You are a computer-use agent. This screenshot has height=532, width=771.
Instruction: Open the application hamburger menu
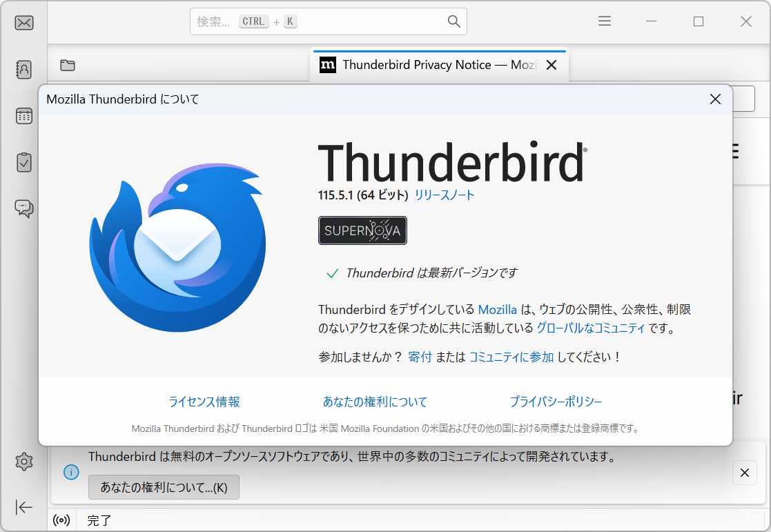604,21
